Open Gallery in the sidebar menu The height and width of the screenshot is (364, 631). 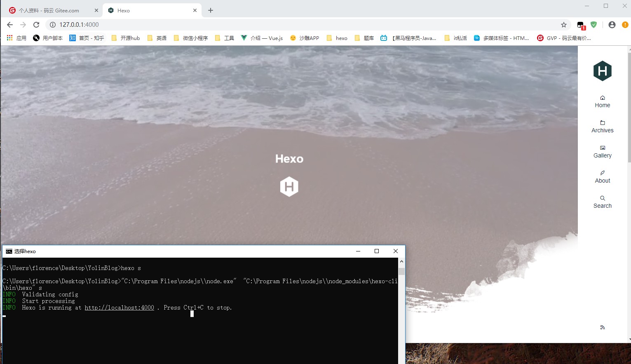pyautogui.click(x=603, y=152)
